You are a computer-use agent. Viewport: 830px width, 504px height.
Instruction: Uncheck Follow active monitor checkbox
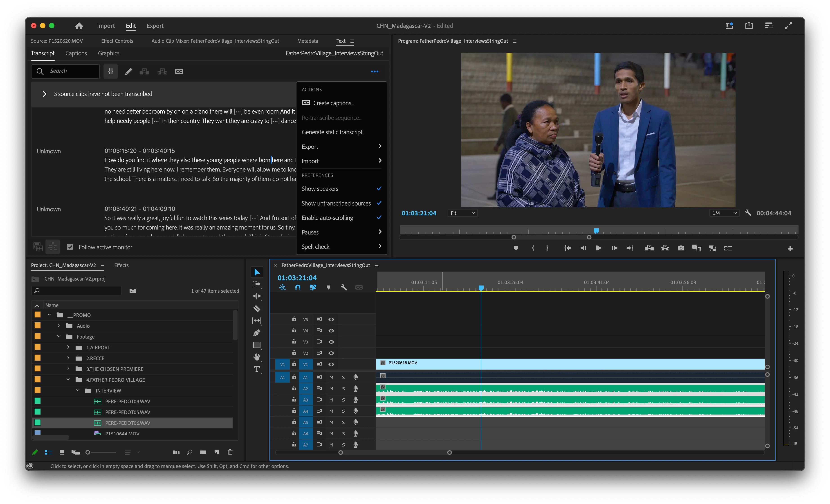(70, 247)
